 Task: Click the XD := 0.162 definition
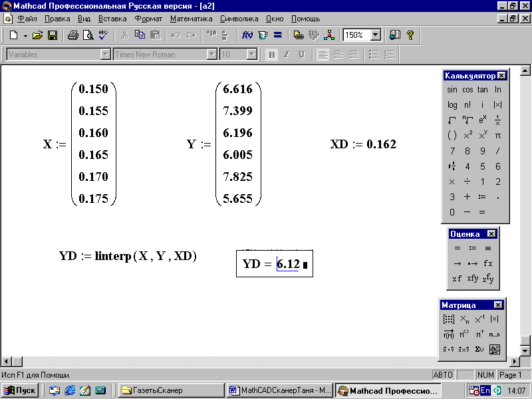pos(363,144)
